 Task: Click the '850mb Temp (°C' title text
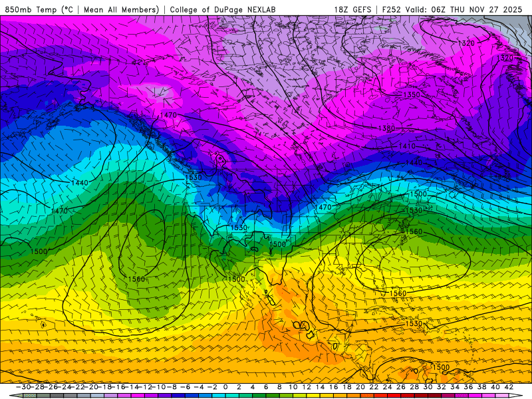tap(39, 9)
